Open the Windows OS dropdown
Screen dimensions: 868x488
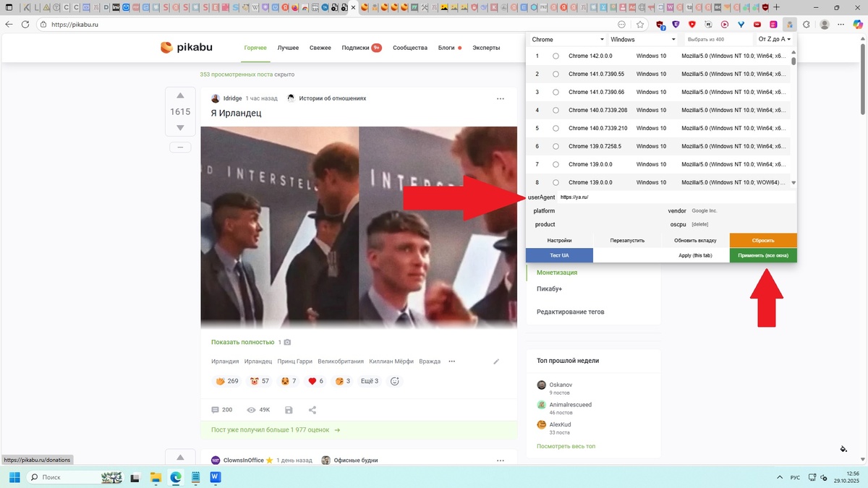pyautogui.click(x=643, y=39)
